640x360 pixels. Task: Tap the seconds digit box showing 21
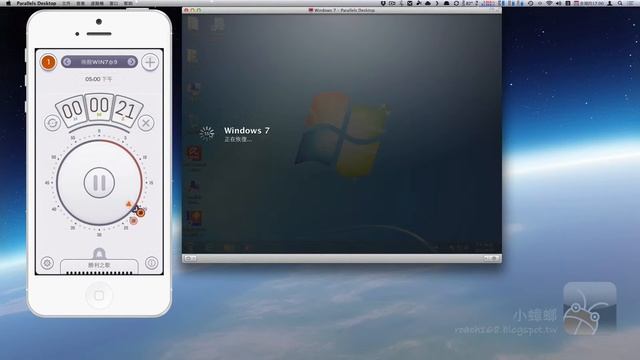click(x=127, y=110)
